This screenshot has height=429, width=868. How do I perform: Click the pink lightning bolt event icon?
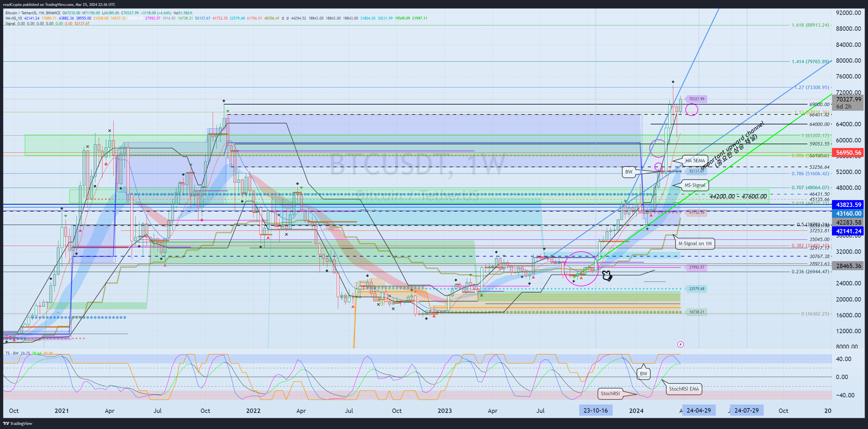coord(680,344)
